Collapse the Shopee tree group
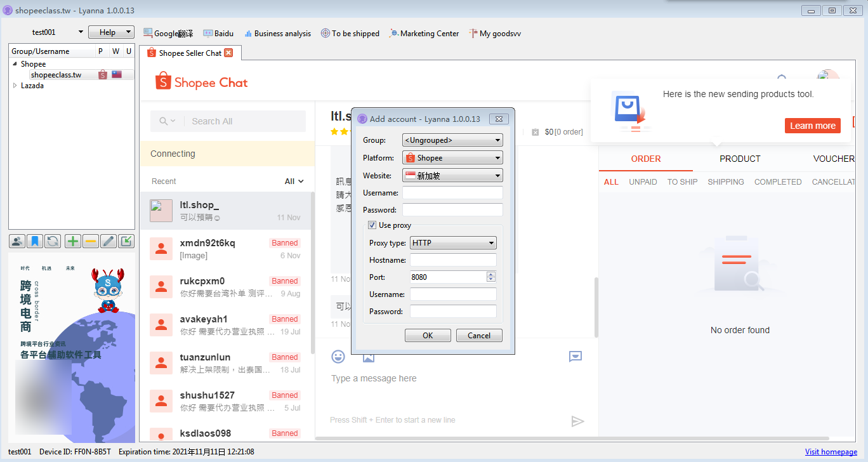The height and width of the screenshot is (462, 868). [15, 64]
